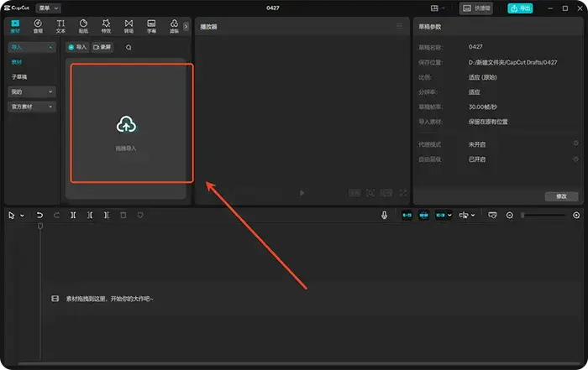Click the CapCut logo
This screenshot has width=588, height=370.
(17, 8)
